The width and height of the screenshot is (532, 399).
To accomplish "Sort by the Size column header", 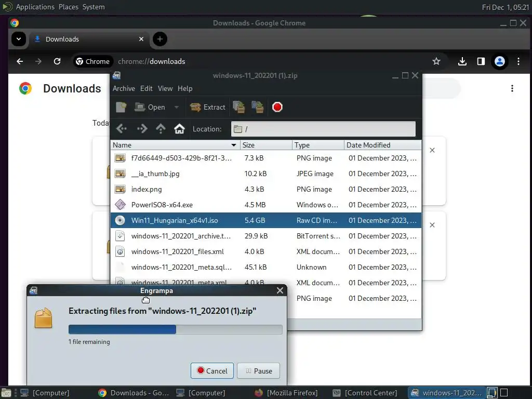I will [266, 145].
